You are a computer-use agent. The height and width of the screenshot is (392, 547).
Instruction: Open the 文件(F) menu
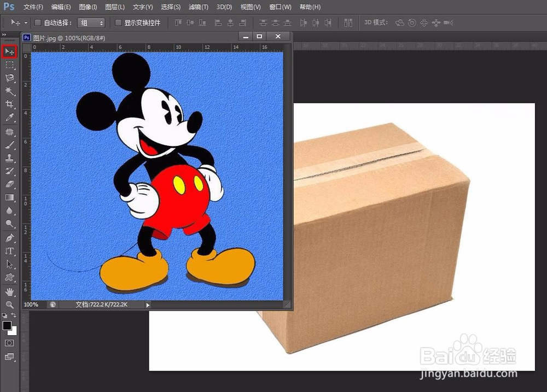click(x=33, y=7)
